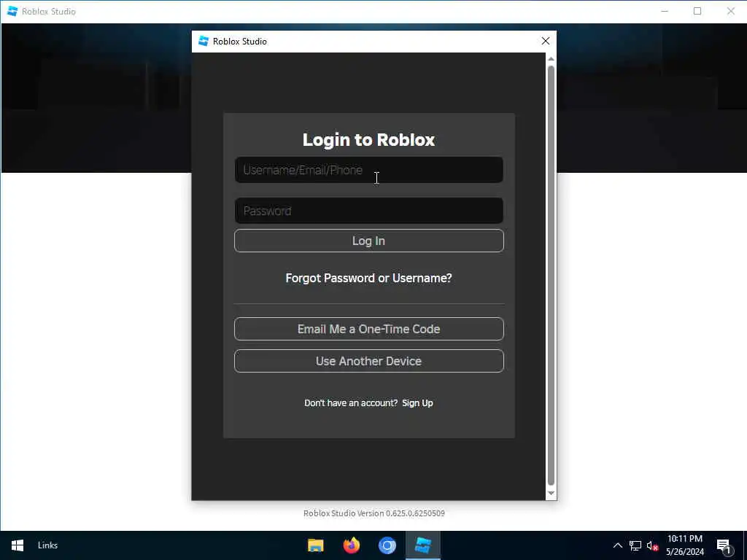Close the main Roblox Studio window
The width and height of the screenshot is (747, 560).
point(731,11)
